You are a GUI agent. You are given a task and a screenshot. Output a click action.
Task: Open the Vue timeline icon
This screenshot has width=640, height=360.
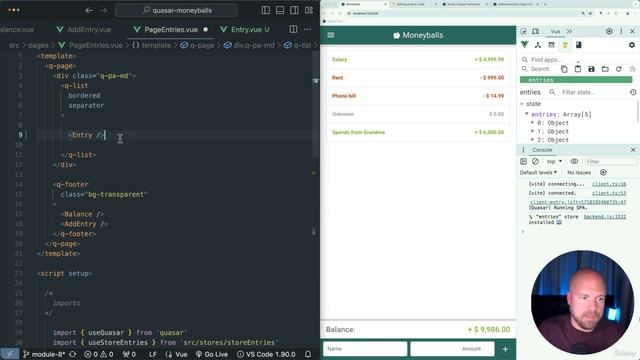coord(551,45)
